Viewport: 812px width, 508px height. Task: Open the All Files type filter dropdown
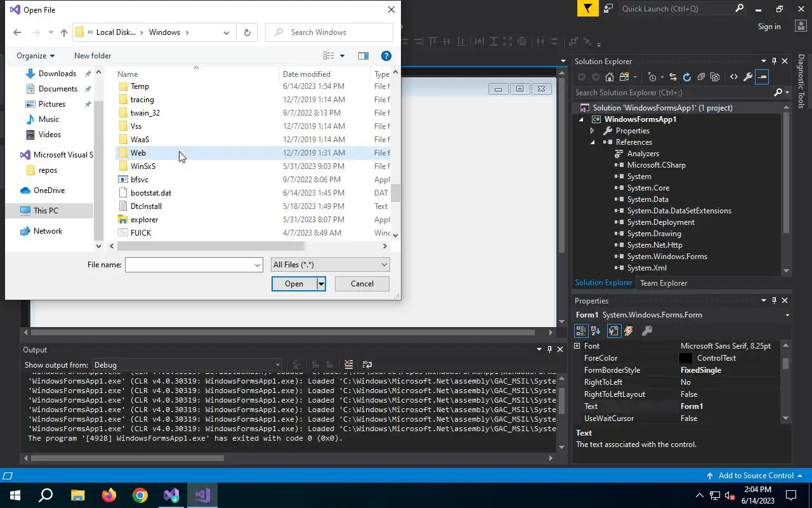(331, 265)
